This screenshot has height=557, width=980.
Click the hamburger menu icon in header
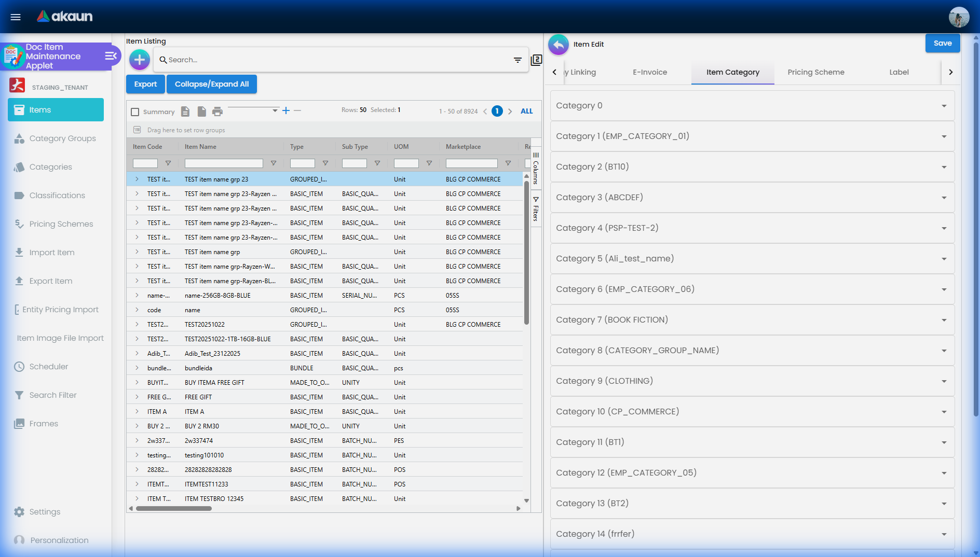[x=16, y=17]
